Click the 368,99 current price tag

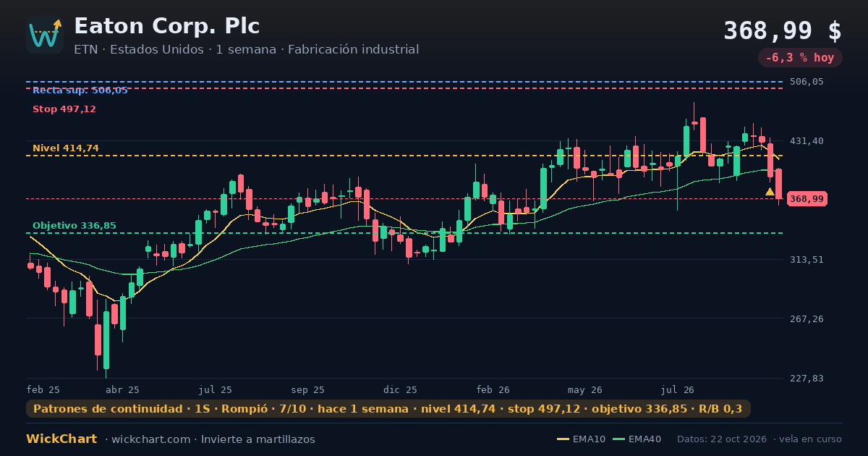pyautogui.click(x=807, y=198)
